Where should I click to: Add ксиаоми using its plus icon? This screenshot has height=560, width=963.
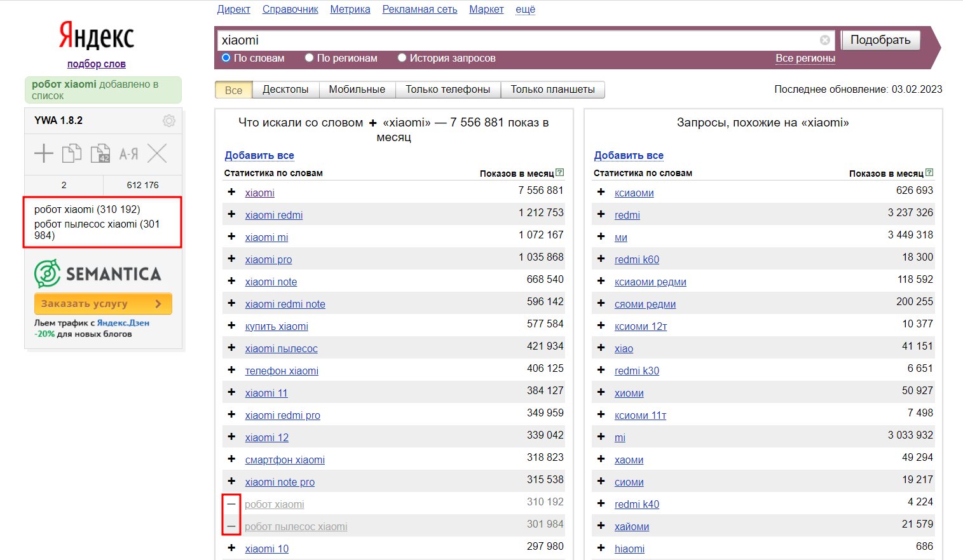pyautogui.click(x=601, y=192)
